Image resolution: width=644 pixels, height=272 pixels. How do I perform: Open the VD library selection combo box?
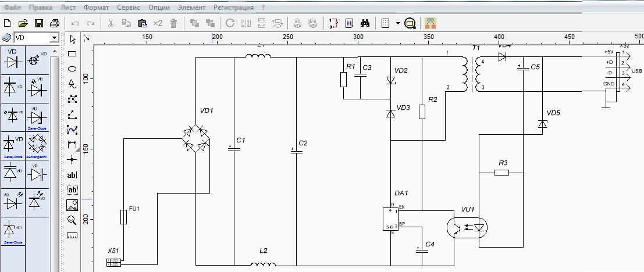(x=37, y=38)
